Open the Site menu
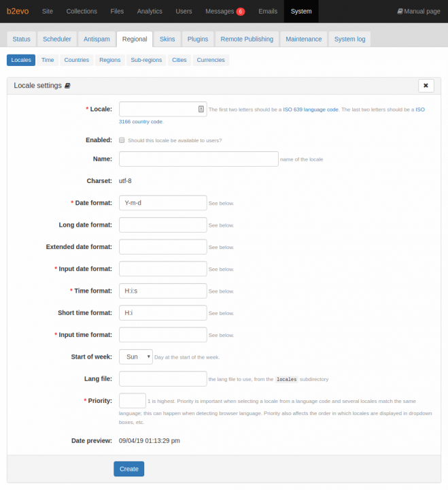The height and width of the screenshot is (490, 448). (48, 12)
